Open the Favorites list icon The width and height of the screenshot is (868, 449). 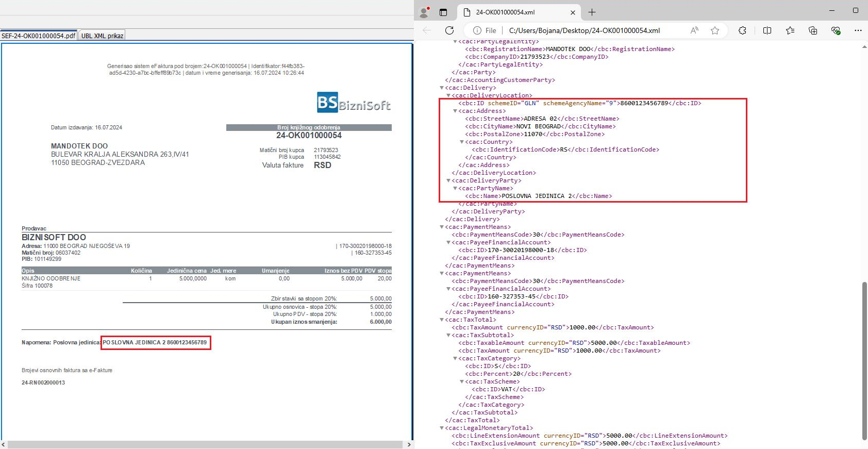(790, 30)
